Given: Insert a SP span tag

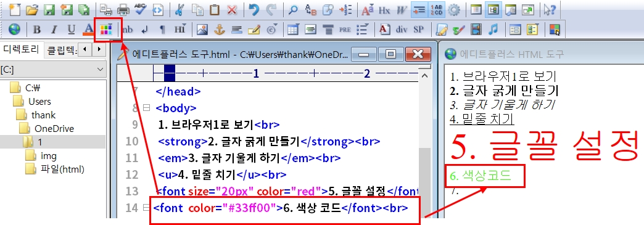Looking at the screenshot, I should (x=418, y=29).
